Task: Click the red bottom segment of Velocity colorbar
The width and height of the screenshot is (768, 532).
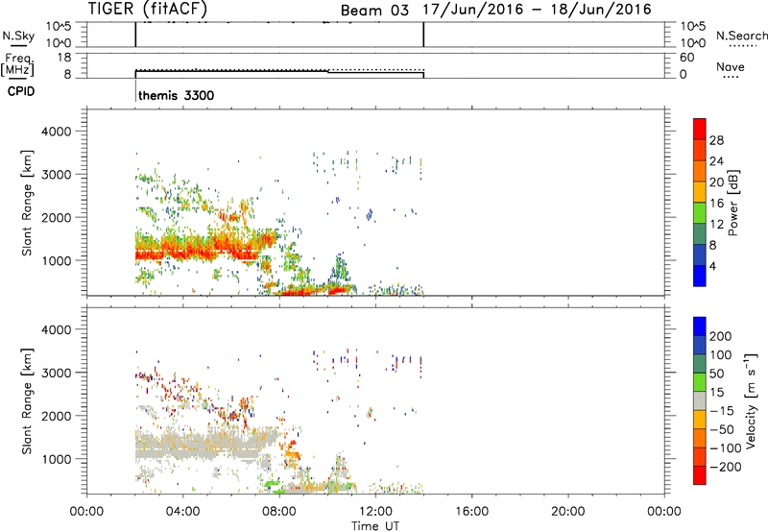Action: pos(700,475)
